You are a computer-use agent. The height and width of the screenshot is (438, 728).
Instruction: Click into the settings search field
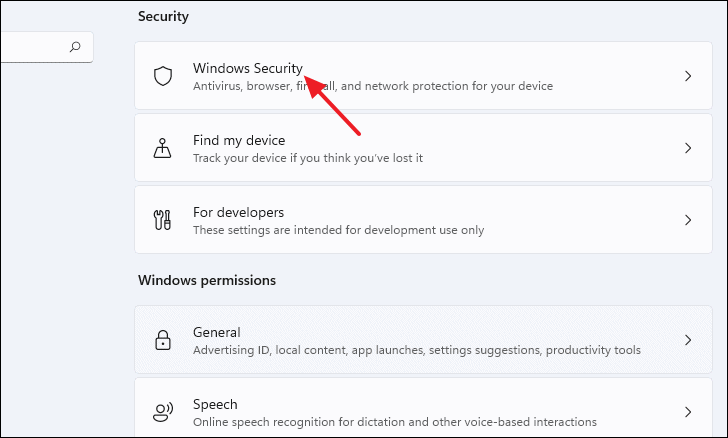(x=46, y=47)
